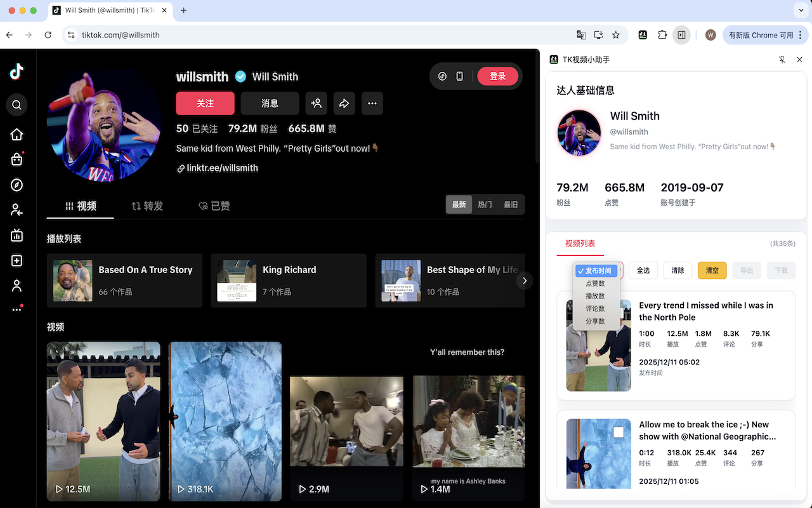Screen dimensions: 812x508
Task: Open the Chrome profile avatar W
Action: (x=710, y=35)
